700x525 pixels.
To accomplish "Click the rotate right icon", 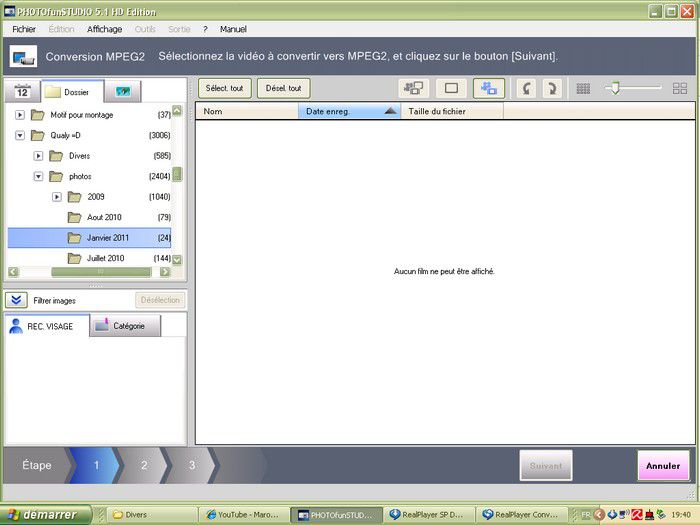I will 551,89.
